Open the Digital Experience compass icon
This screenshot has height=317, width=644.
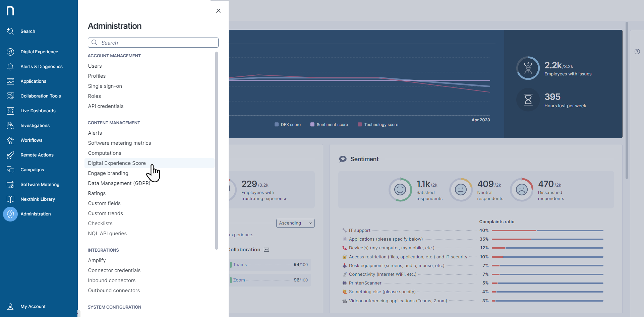coord(10,52)
